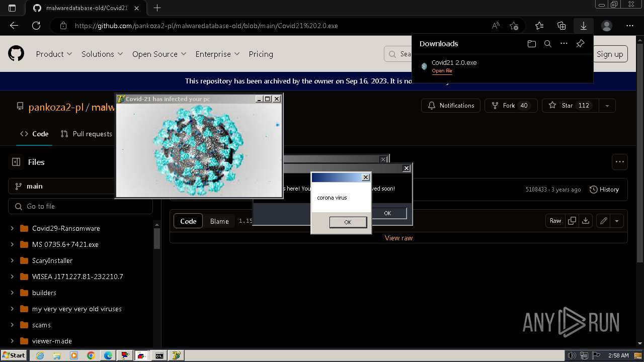Screen dimensions: 644x362
Task: Open edit options dropdown arrow
Action: coord(617,221)
